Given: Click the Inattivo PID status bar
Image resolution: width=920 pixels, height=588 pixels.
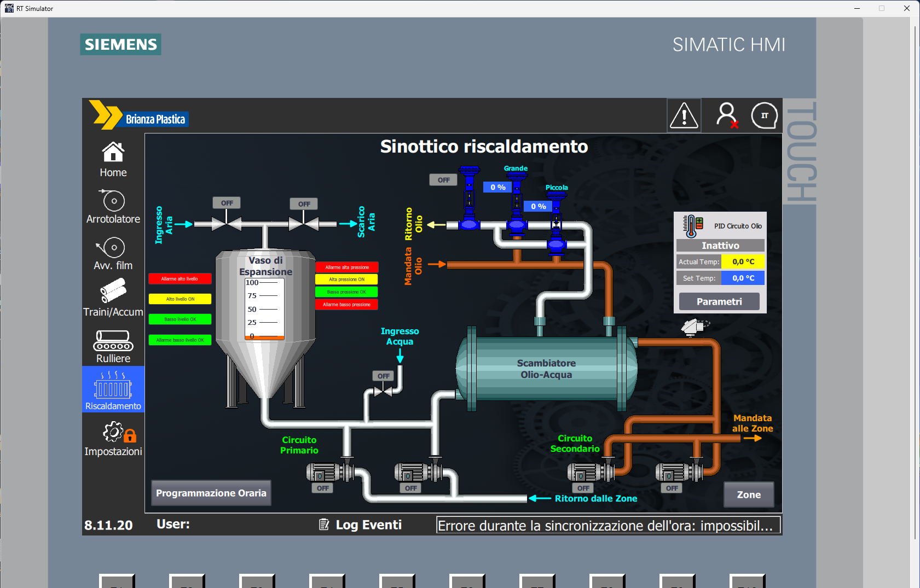Looking at the screenshot, I should tap(720, 246).
